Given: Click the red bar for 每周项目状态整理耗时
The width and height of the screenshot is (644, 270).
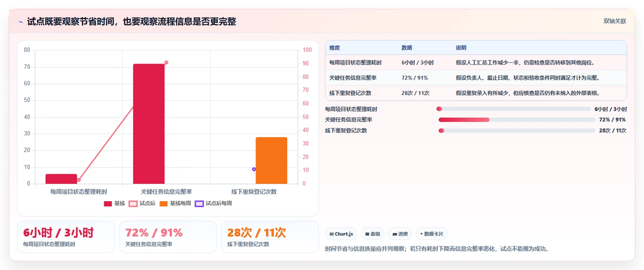Looking at the screenshot, I should 61,179.
